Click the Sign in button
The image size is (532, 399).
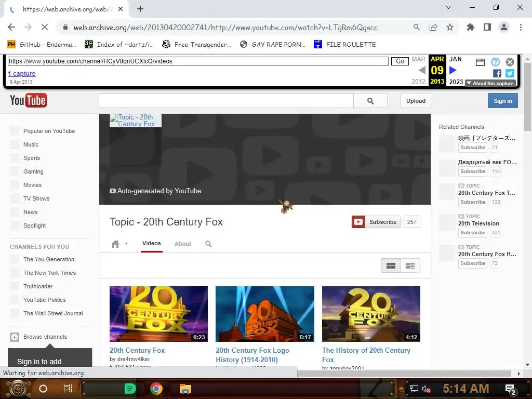coord(503,101)
